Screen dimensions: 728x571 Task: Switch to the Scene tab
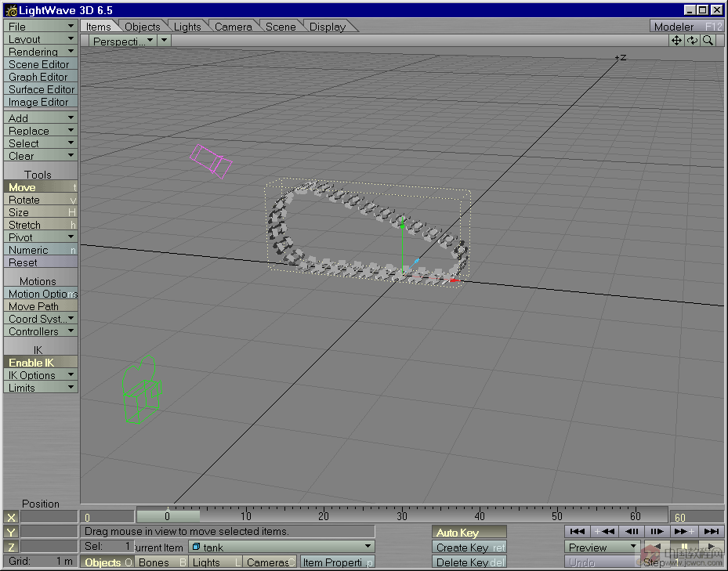point(281,27)
